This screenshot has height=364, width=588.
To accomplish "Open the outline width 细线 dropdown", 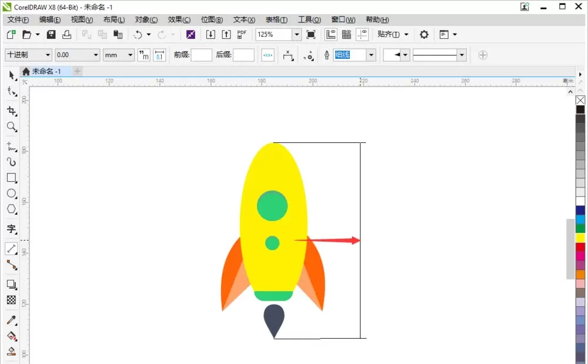I will 371,55.
